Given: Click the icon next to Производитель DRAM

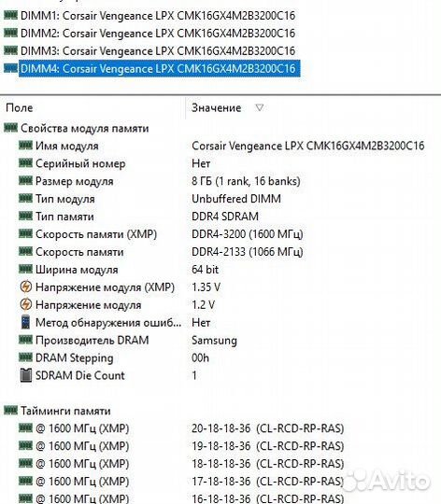Looking at the screenshot, I should coord(25,340).
